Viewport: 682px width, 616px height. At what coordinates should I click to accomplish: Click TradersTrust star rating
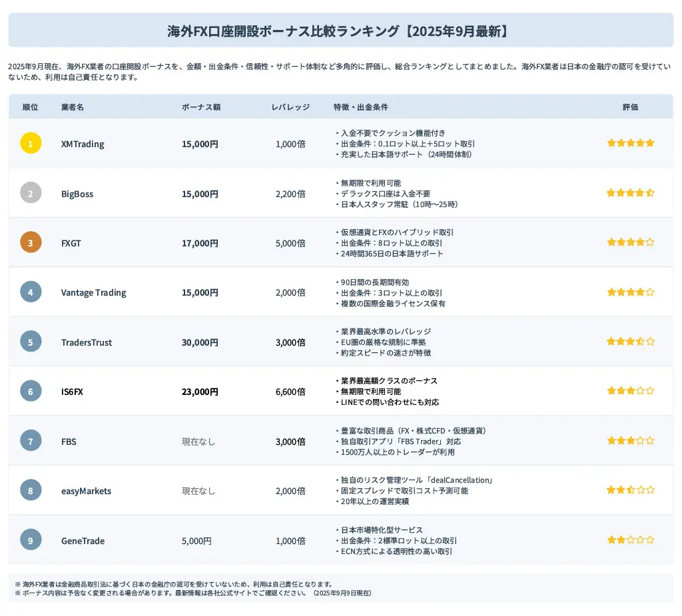coord(631,342)
